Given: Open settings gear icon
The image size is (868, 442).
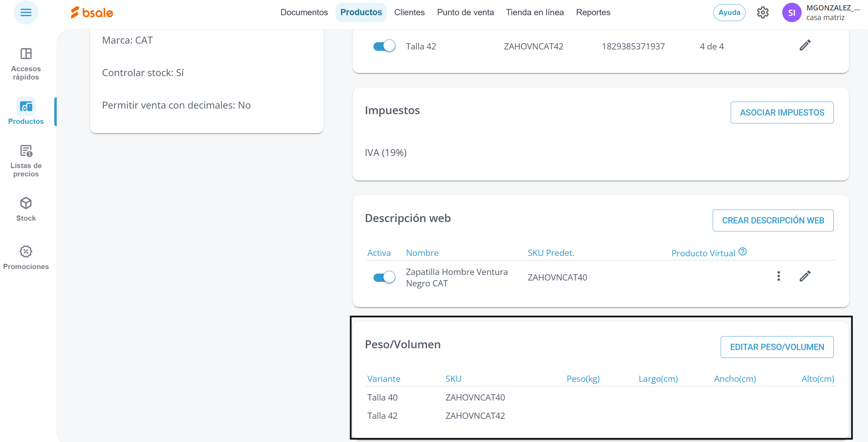Looking at the screenshot, I should coord(763,13).
